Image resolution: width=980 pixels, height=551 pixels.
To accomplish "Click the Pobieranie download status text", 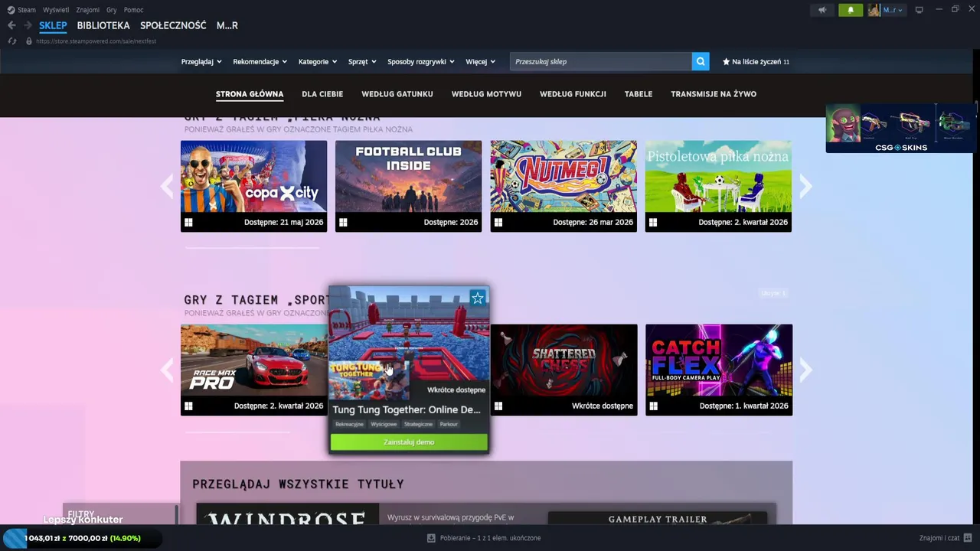I will click(x=490, y=538).
